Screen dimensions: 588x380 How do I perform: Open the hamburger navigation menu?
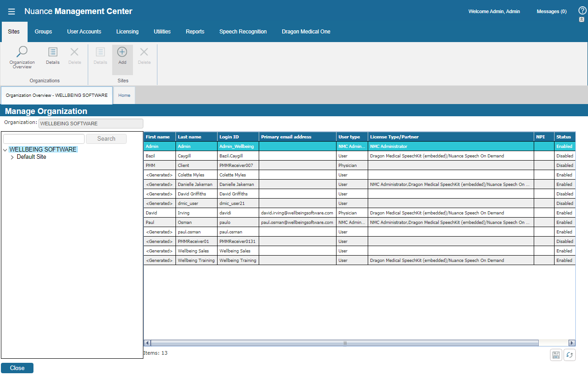point(11,11)
